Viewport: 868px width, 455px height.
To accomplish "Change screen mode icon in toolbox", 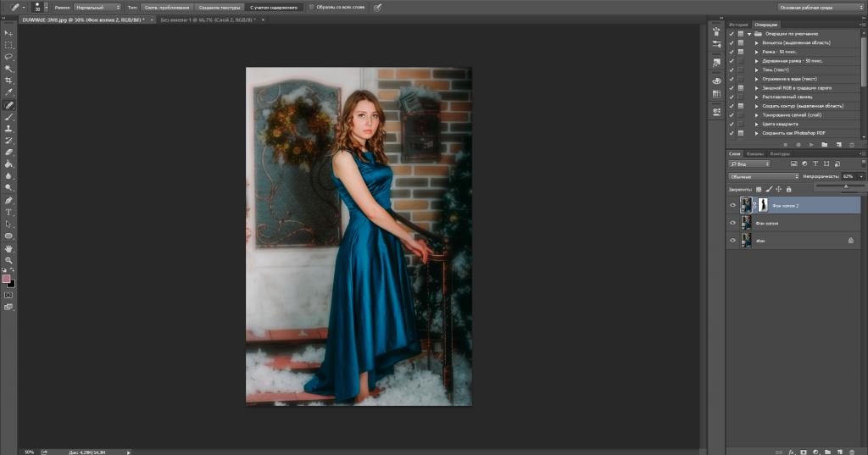I will pyautogui.click(x=8, y=307).
